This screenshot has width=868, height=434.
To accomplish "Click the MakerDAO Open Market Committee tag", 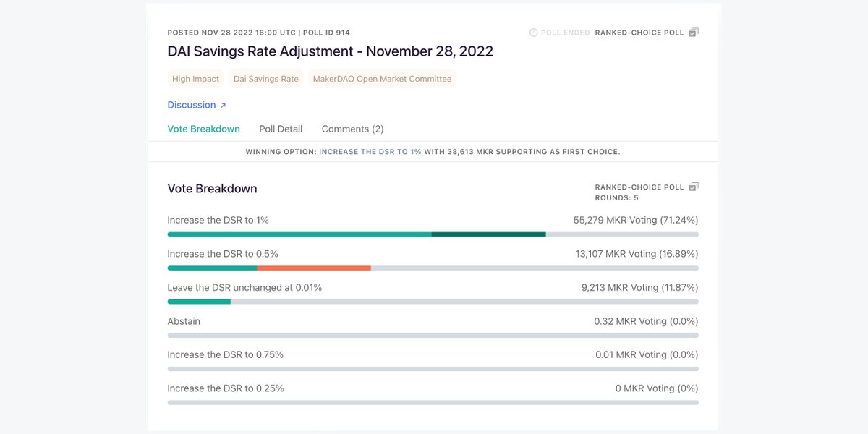I will coord(382,79).
